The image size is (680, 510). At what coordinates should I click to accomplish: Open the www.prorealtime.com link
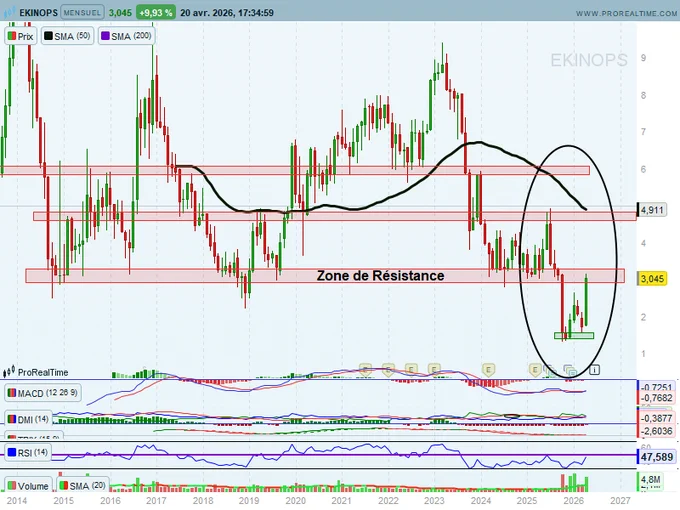(x=626, y=13)
